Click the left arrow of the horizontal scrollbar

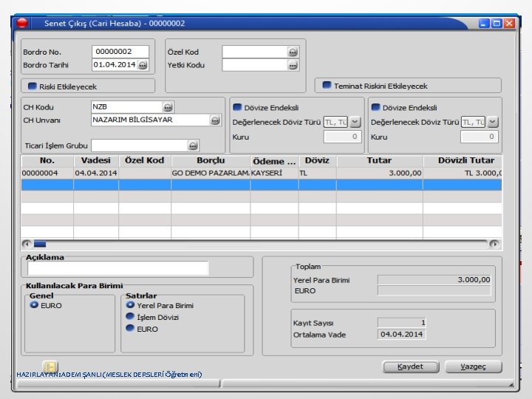[x=27, y=244]
